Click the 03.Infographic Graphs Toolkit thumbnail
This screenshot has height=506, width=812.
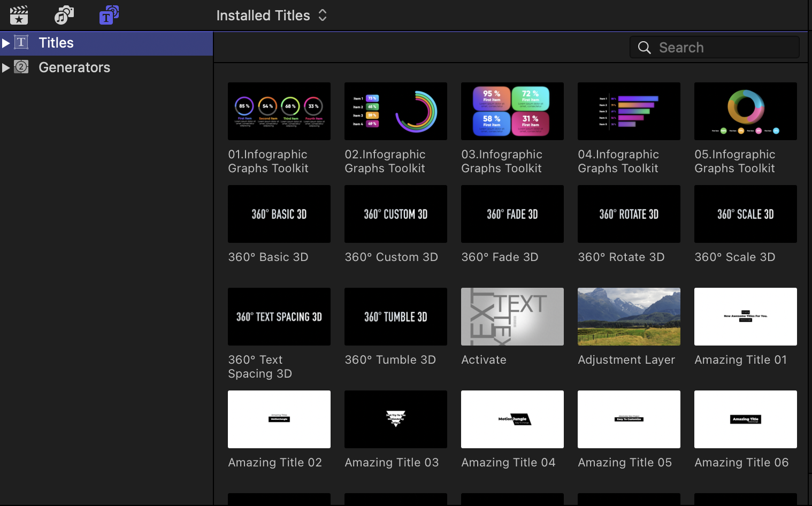click(512, 111)
